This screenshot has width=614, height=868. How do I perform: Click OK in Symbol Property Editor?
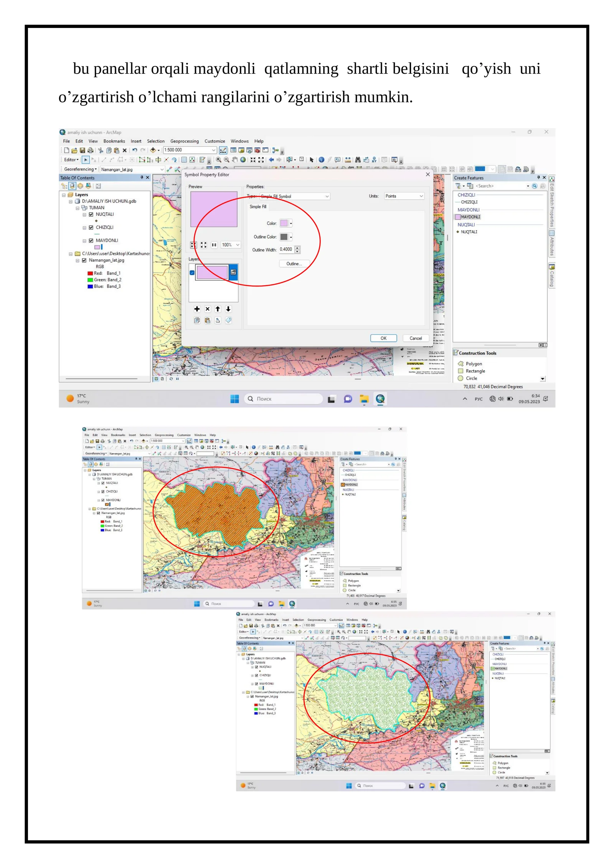[x=383, y=338]
